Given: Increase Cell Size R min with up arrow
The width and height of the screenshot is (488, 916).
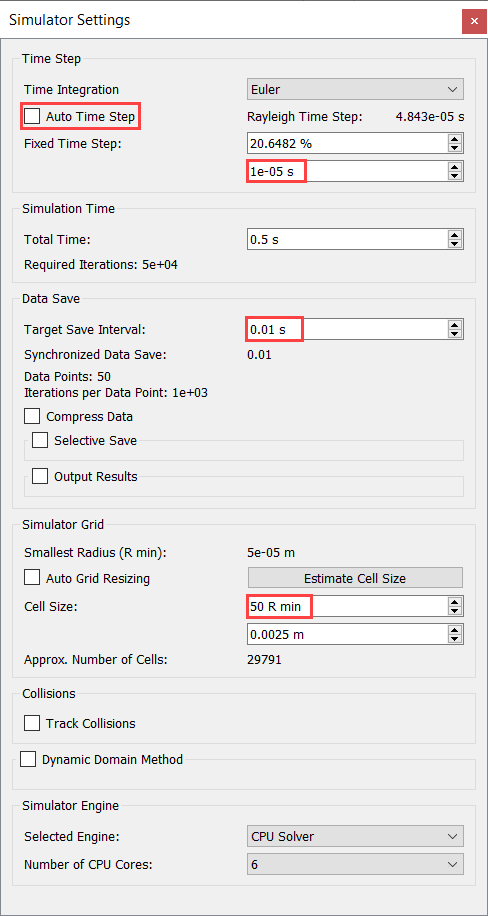Looking at the screenshot, I should (454, 602).
